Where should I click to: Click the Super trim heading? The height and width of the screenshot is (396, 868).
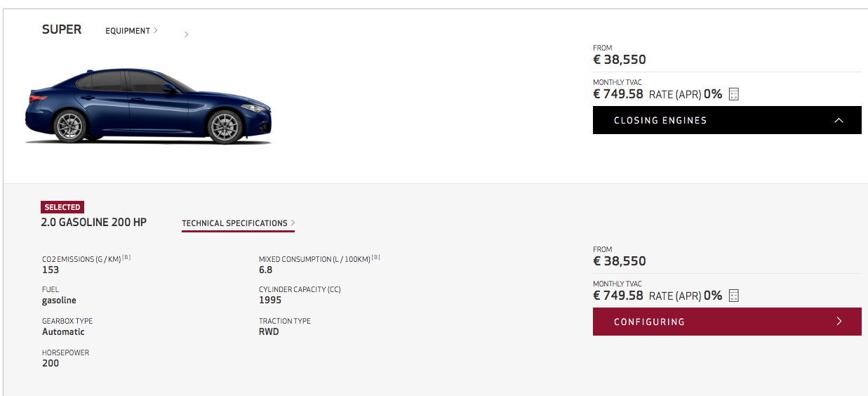pos(62,29)
